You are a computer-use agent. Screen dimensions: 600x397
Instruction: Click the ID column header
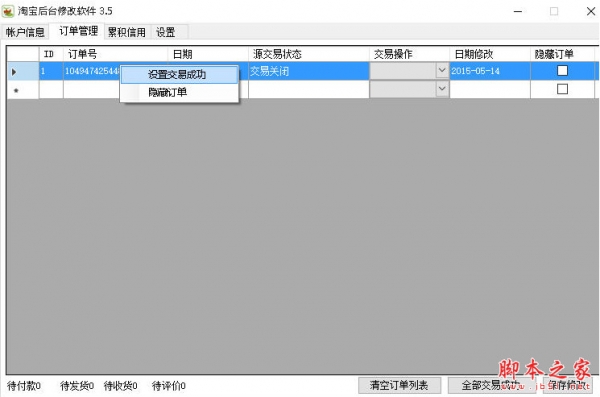[51, 54]
